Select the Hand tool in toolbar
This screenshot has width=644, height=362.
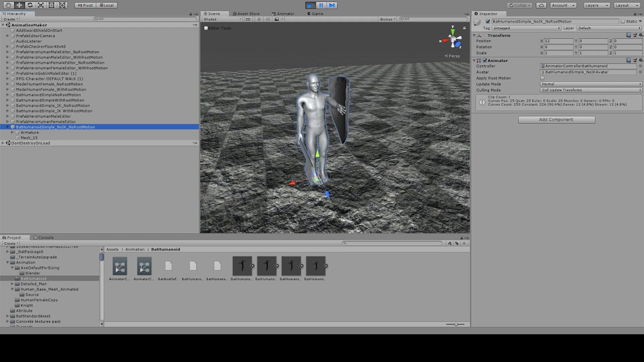pos(9,5)
